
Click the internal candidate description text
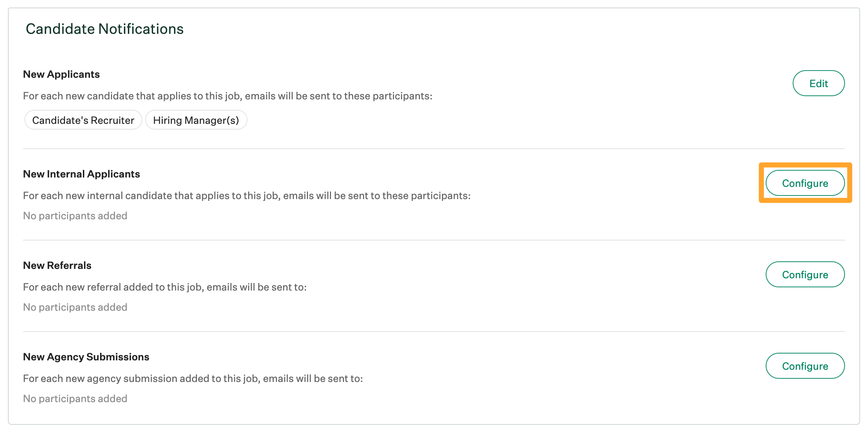click(x=246, y=195)
